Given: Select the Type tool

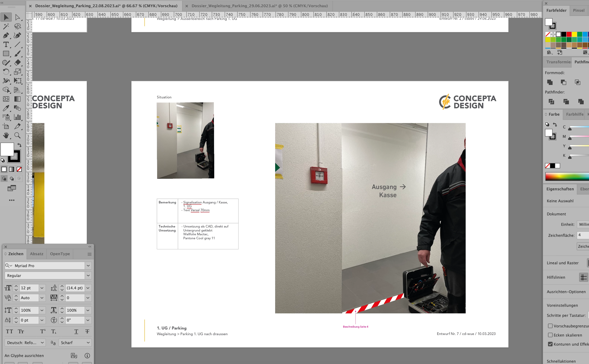Looking at the screenshot, I should click(6, 45).
